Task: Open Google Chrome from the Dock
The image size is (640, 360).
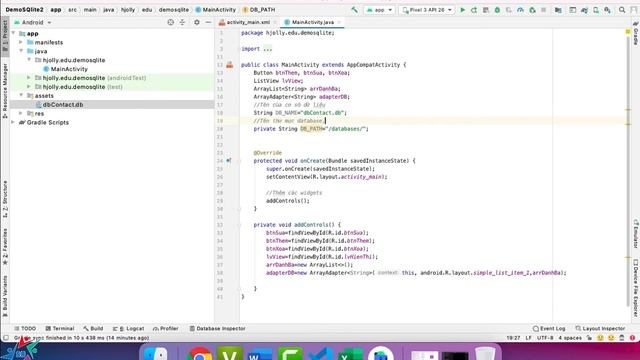Action: click(x=200, y=353)
